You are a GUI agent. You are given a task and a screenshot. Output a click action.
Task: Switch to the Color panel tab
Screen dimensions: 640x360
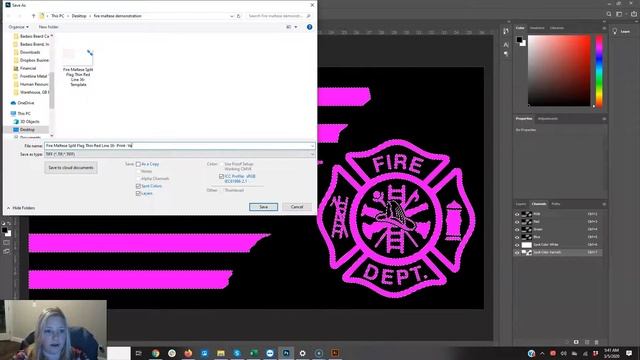pyautogui.click(x=520, y=28)
